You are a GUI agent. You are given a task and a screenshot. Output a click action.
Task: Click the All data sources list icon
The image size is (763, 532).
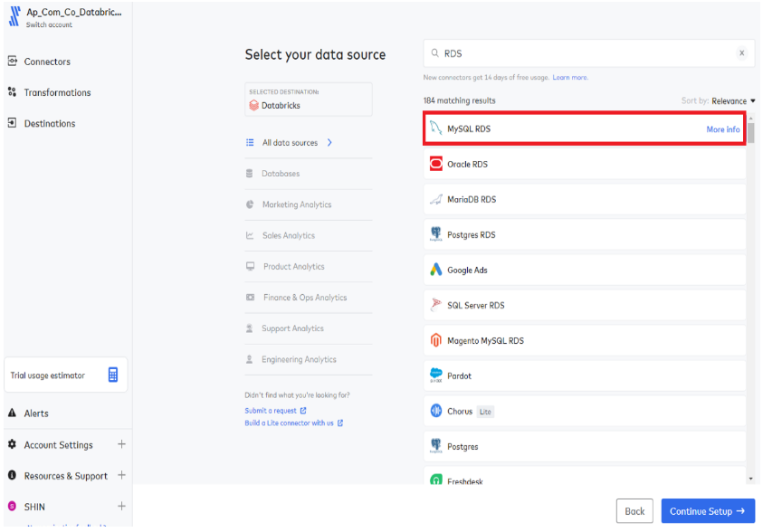250,142
